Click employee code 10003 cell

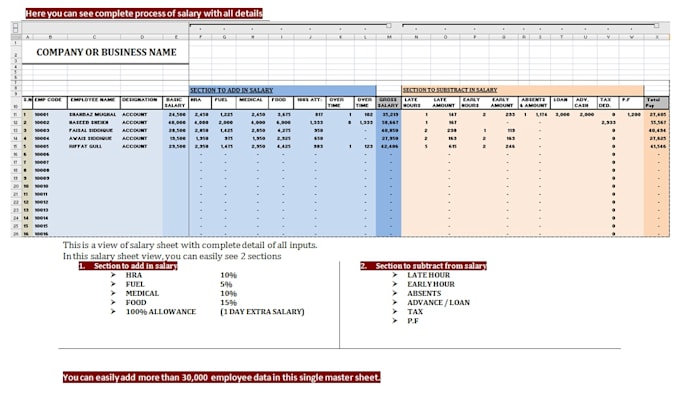coord(50,131)
